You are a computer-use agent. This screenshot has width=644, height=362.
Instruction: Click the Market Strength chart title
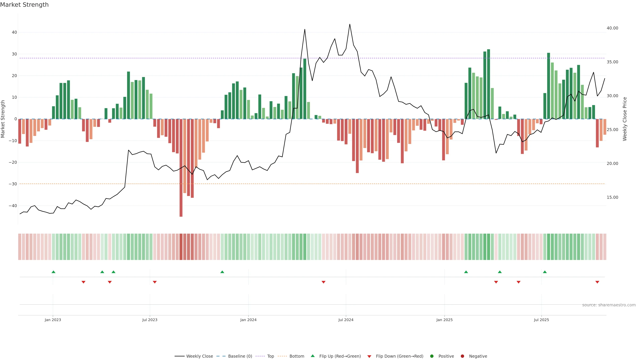point(24,5)
